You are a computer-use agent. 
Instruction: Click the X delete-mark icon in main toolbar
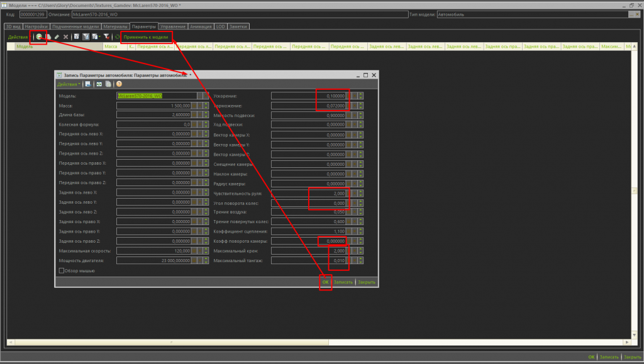65,37
